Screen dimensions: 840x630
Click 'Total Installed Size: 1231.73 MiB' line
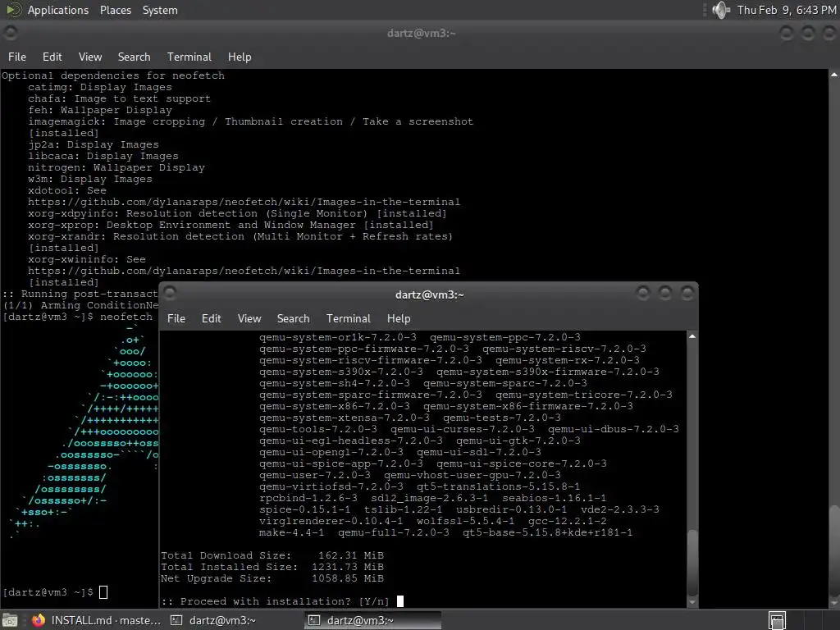click(272, 567)
